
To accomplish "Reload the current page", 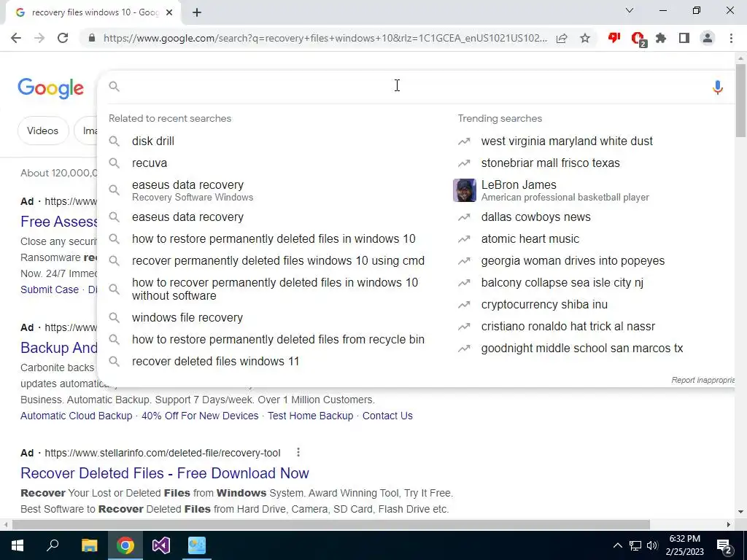I will click(x=63, y=38).
